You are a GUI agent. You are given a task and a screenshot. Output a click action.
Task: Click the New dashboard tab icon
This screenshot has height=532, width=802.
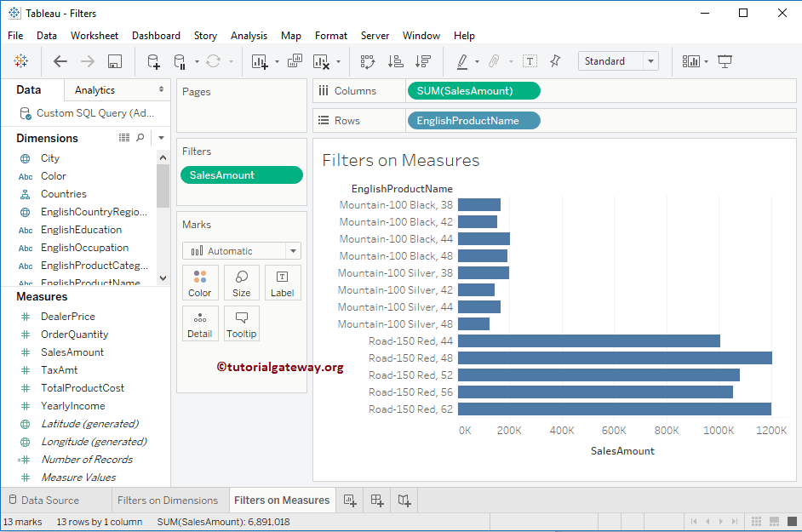tap(377, 501)
